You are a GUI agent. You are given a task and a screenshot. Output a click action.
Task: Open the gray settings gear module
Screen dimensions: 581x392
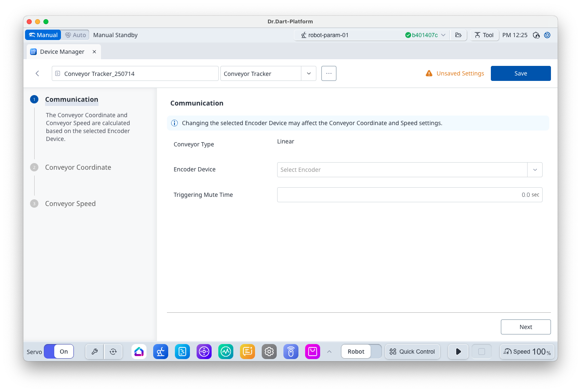pyautogui.click(x=269, y=352)
